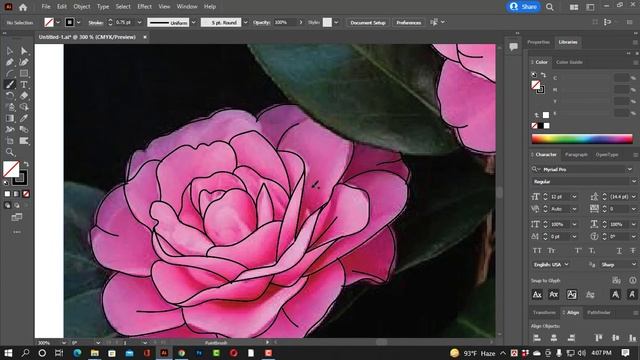Click the Preferences button
Image resolution: width=640 pixels, height=360 pixels.
point(409,22)
